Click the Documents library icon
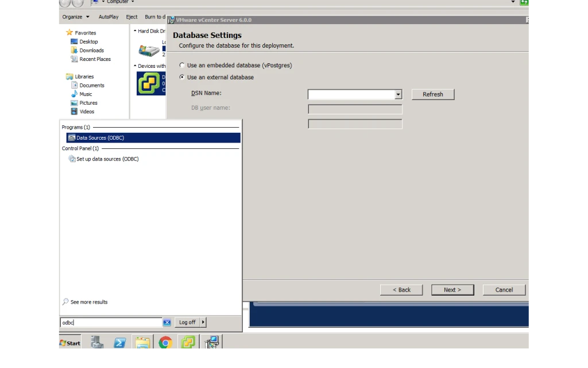Screen dimensions: 588x368 click(74, 85)
